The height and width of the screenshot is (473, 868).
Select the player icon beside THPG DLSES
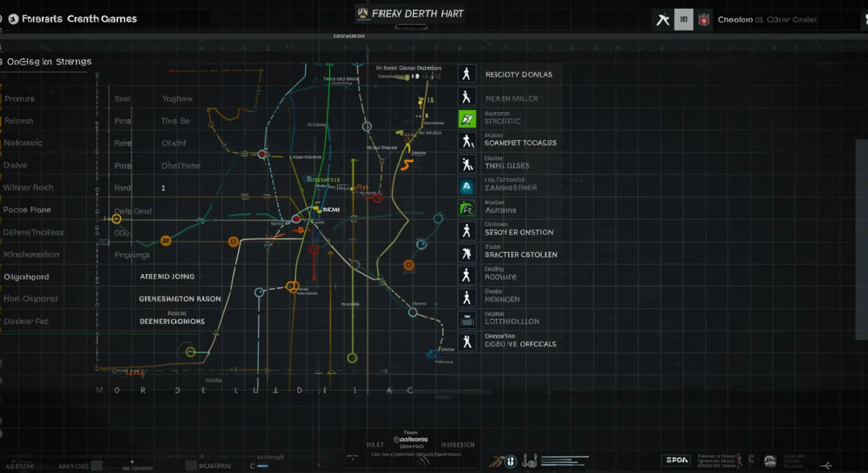click(x=467, y=163)
